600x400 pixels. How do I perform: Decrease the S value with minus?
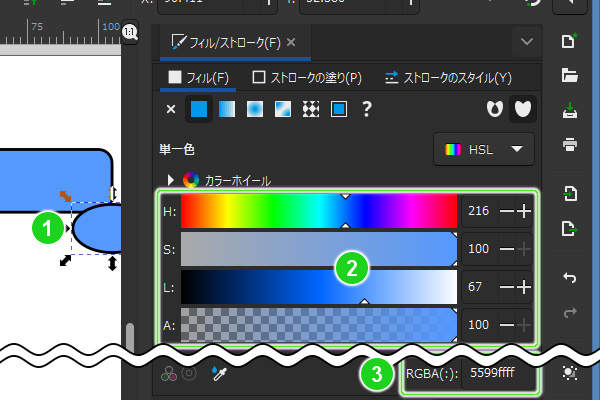coord(507,249)
